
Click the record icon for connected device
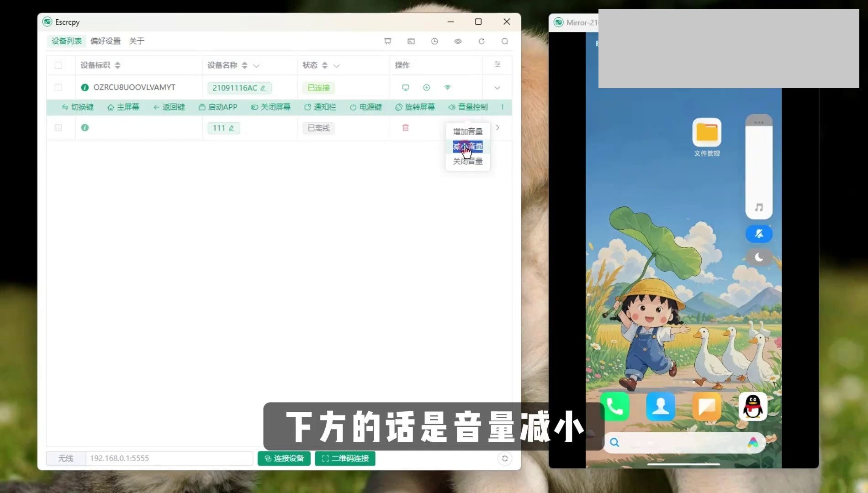pyautogui.click(x=426, y=87)
